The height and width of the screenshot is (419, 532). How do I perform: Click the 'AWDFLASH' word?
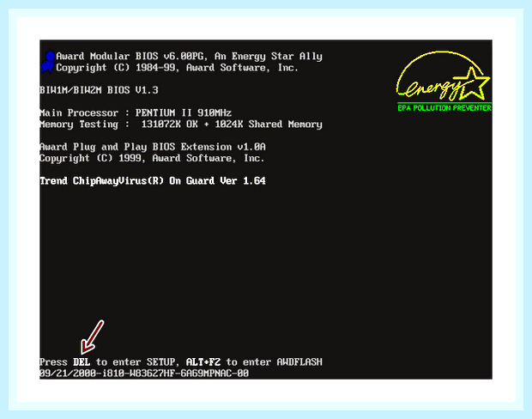pos(299,362)
